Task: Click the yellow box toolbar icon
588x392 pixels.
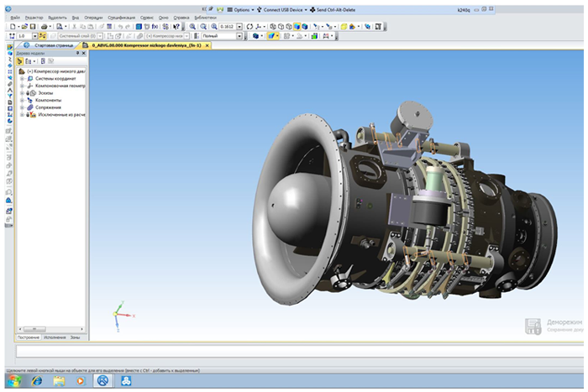Action: 344,27
